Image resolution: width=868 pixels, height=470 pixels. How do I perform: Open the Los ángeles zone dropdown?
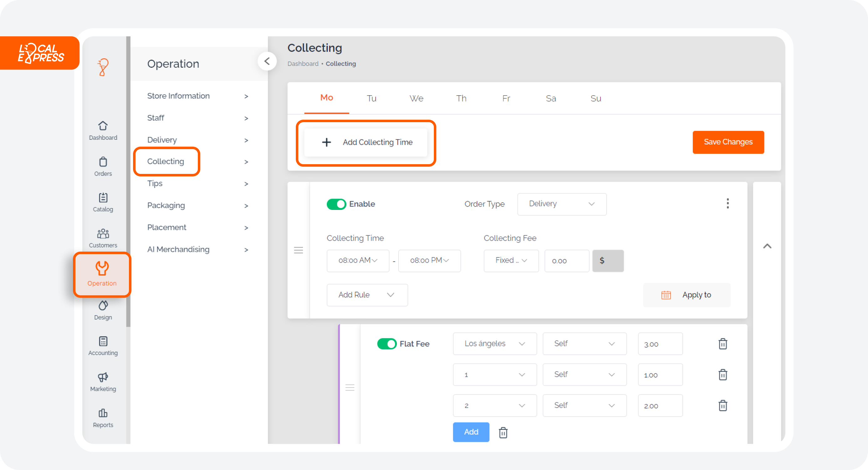pyautogui.click(x=495, y=344)
